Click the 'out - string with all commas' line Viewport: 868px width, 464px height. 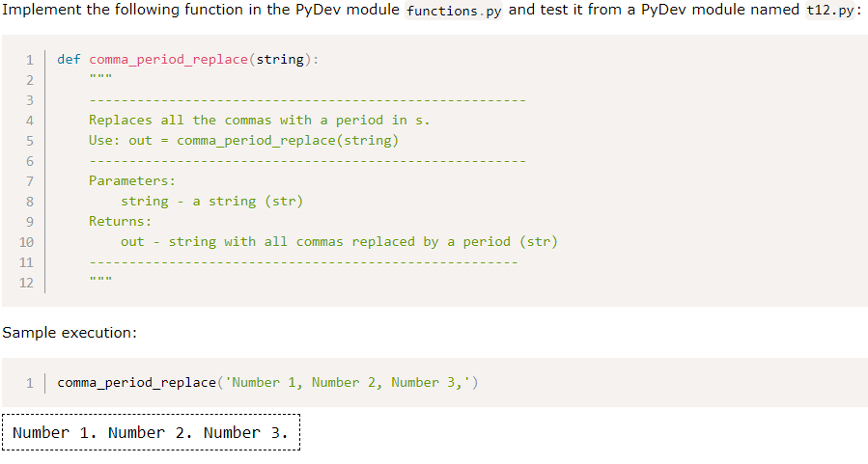coord(339,242)
